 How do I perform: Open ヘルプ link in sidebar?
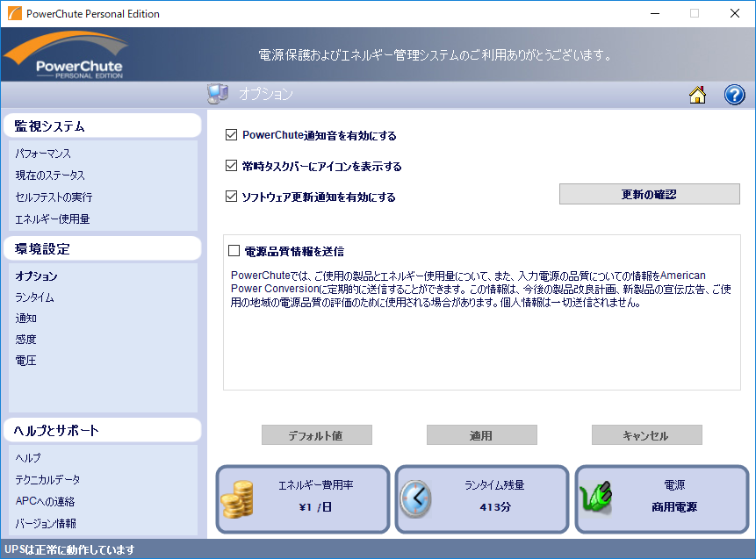(28, 458)
